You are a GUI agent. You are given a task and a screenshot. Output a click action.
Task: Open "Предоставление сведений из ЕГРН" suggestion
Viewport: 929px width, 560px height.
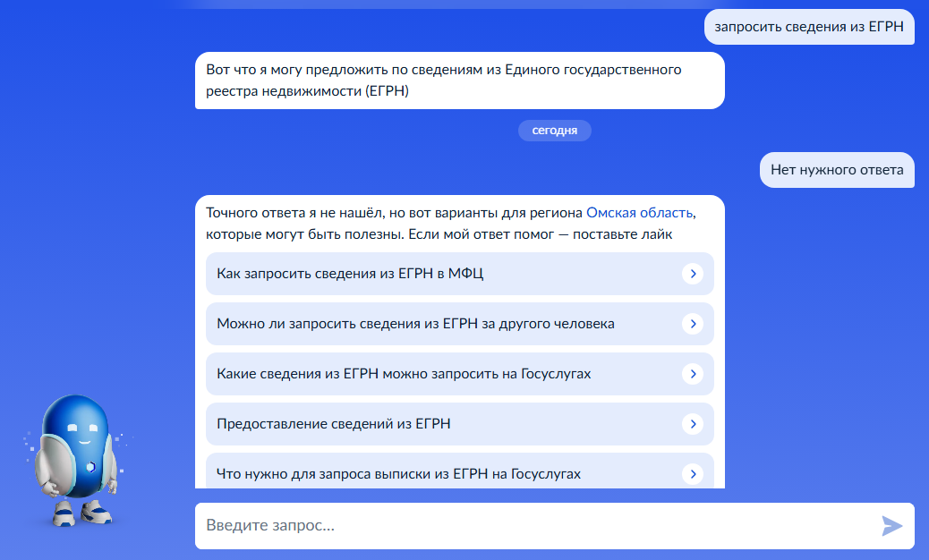(x=334, y=424)
